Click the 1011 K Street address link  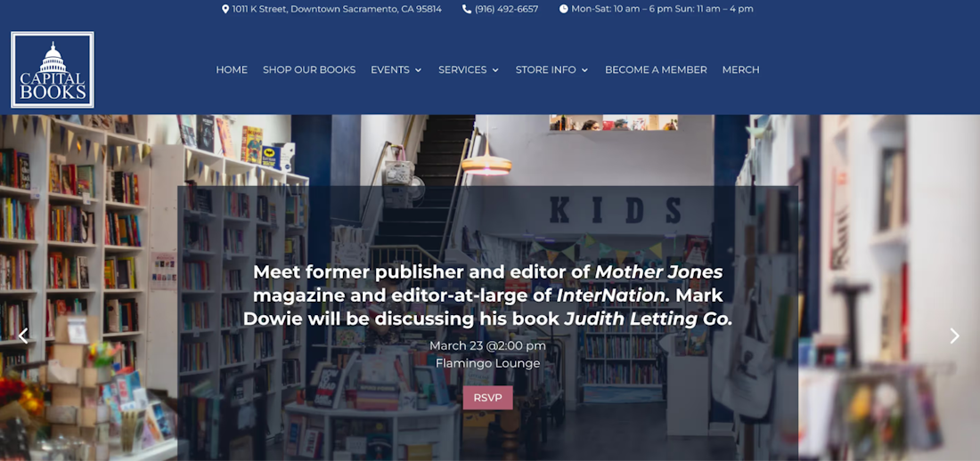pyautogui.click(x=337, y=9)
